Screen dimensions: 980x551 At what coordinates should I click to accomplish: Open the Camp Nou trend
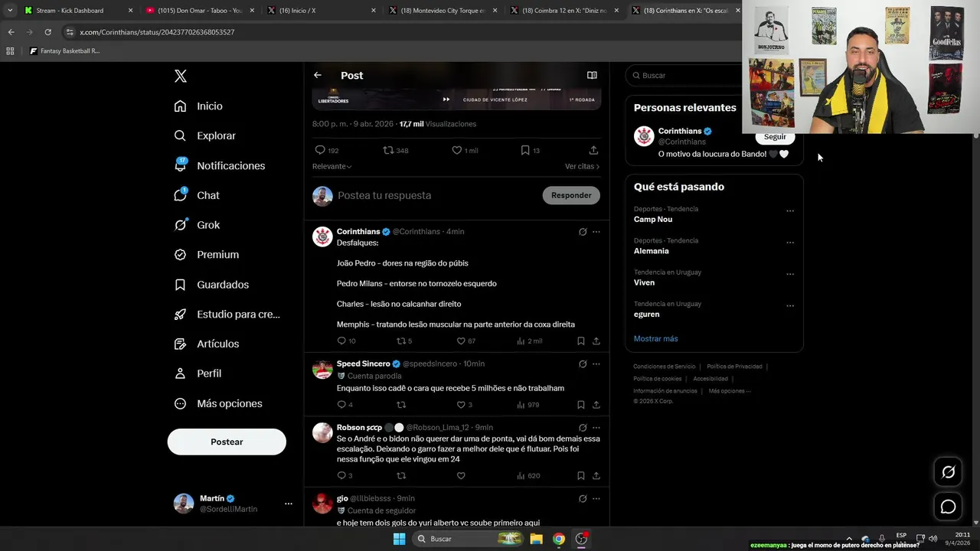[653, 220]
